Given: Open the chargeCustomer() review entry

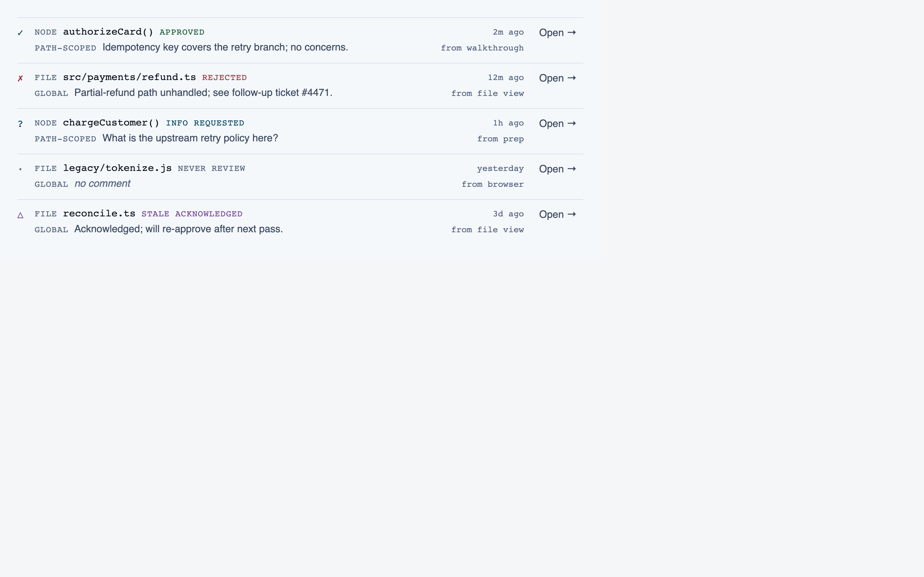Looking at the screenshot, I should (557, 123).
